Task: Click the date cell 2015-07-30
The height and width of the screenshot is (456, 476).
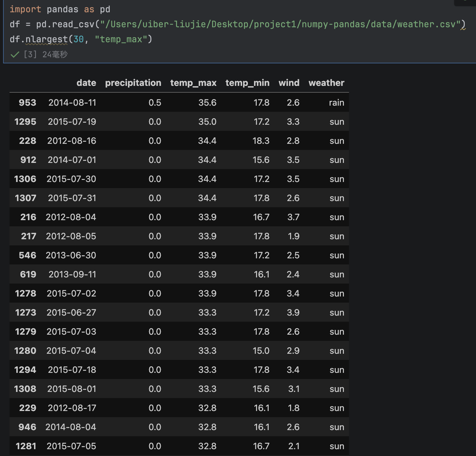Action: 71,179
